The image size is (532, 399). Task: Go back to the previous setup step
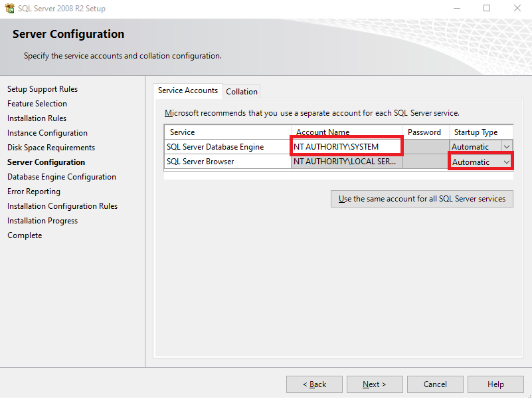coord(314,384)
